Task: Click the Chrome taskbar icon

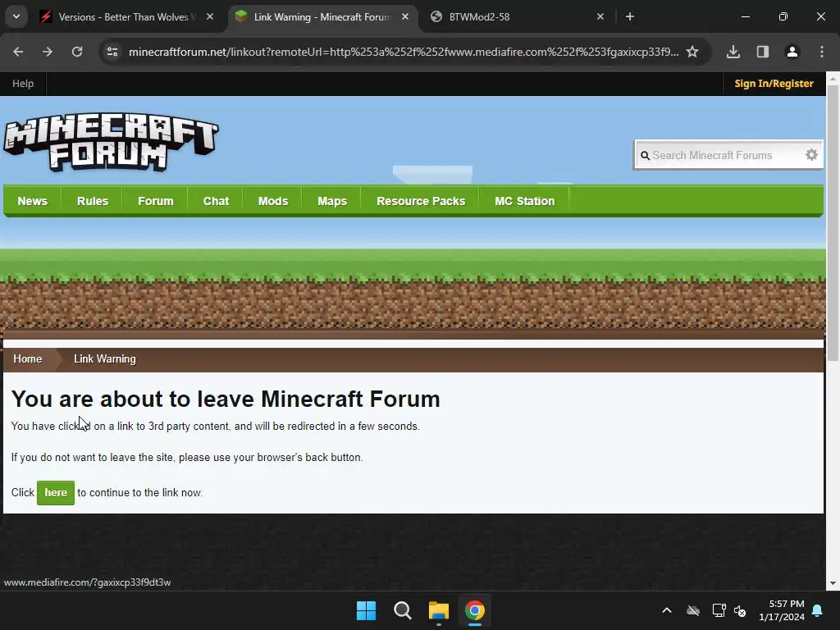Action: [x=475, y=610]
